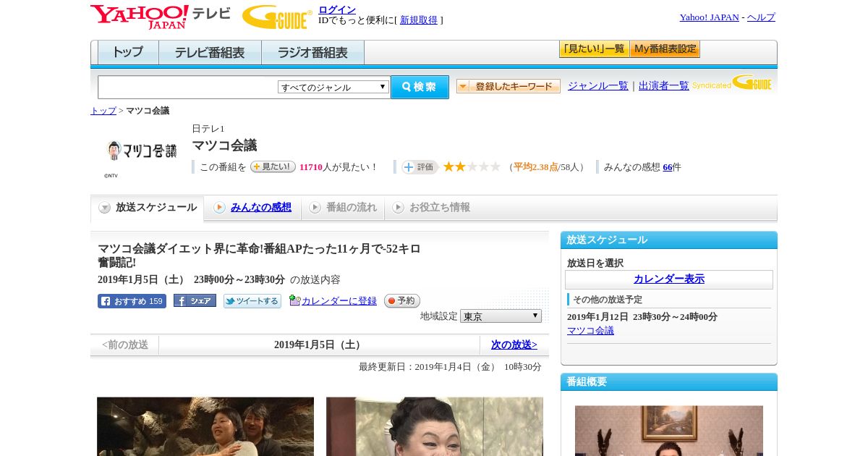Click the disabled <前の放送 link
This screenshot has width=868, height=456.
[x=125, y=345]
